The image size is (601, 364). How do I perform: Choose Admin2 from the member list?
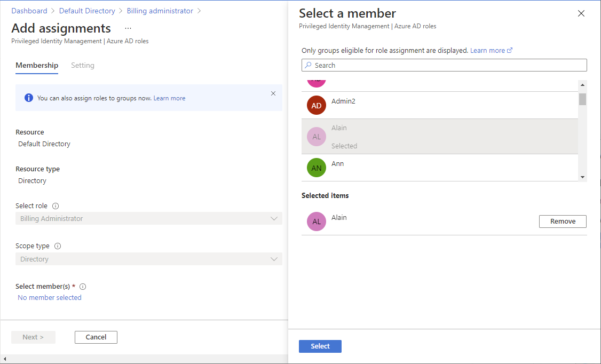(440, 105)
